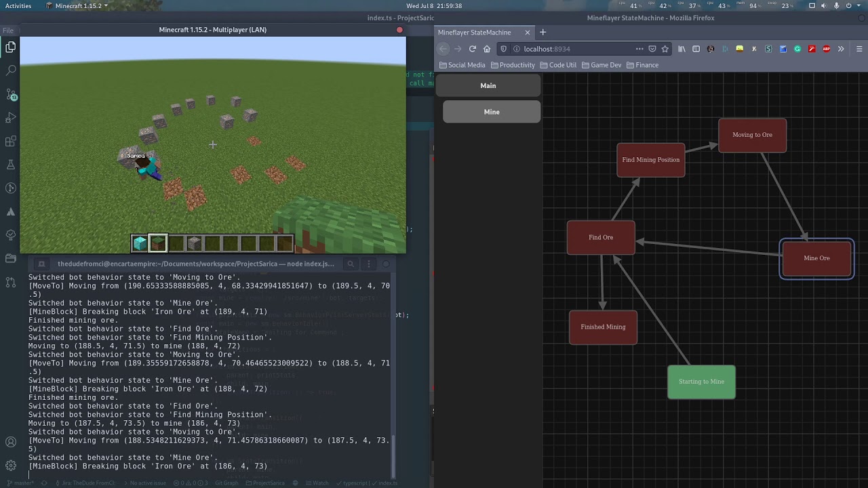868x488 pixels.
Task: Click master branch in status bar
Action: [x=21, y=483]
